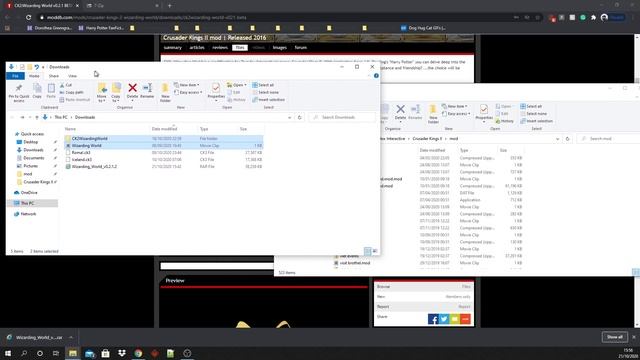Image resolution: width=640 pixels, height=360 pixels.
Task: Click Properties in mod window ribbon
Action: [x=484, y=112]
